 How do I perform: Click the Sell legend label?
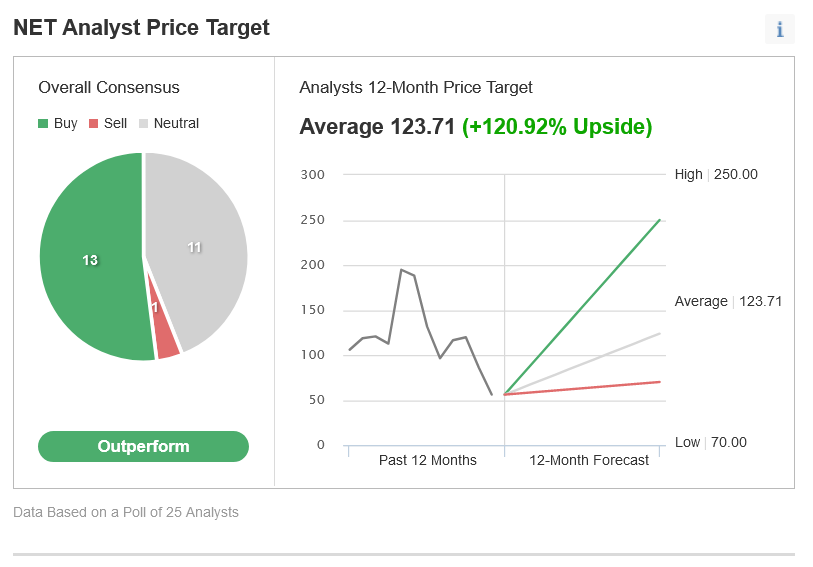click(x=115, y=123)
